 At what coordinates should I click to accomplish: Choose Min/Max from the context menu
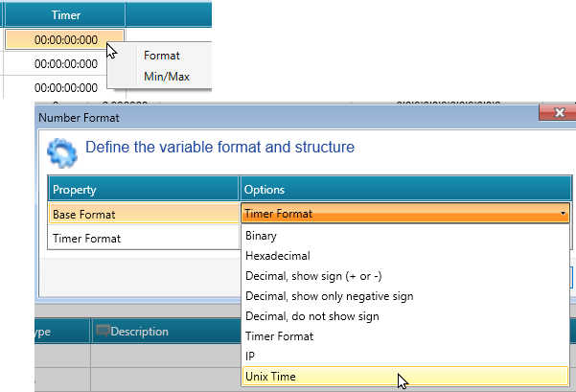tap(166, 76)
